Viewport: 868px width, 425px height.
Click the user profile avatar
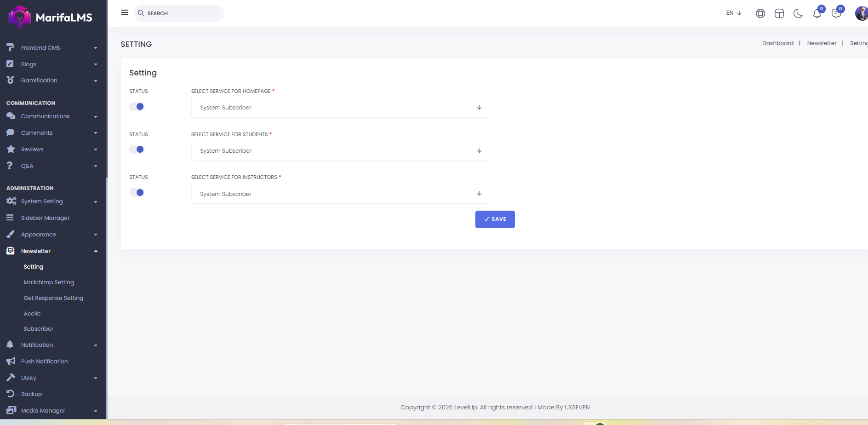(x=861, y=13)
